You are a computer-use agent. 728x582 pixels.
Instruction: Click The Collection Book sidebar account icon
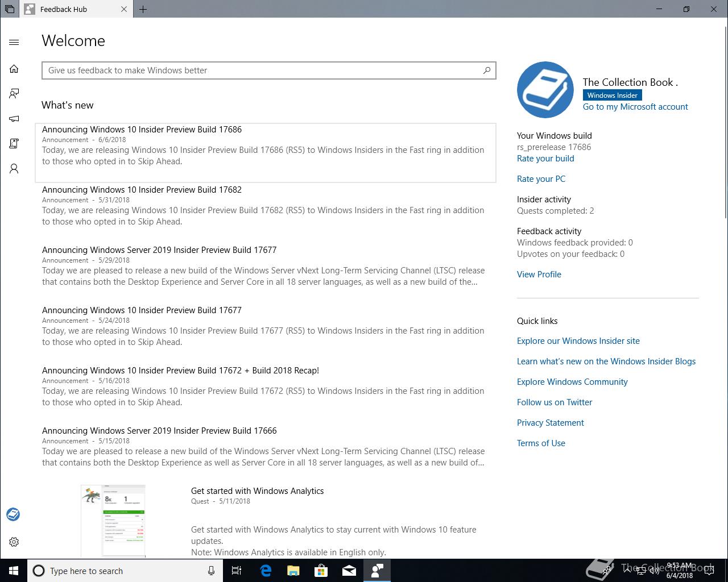click(x=13, y=514)
